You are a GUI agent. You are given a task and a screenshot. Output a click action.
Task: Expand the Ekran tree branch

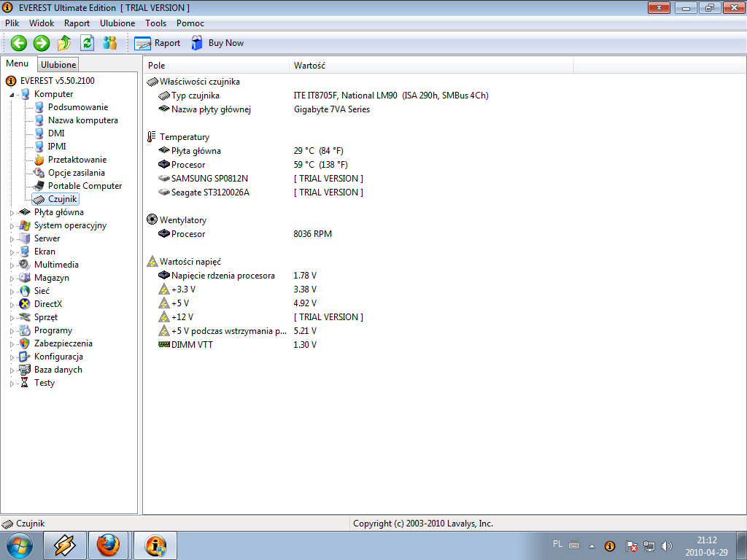tap(12, 252)
